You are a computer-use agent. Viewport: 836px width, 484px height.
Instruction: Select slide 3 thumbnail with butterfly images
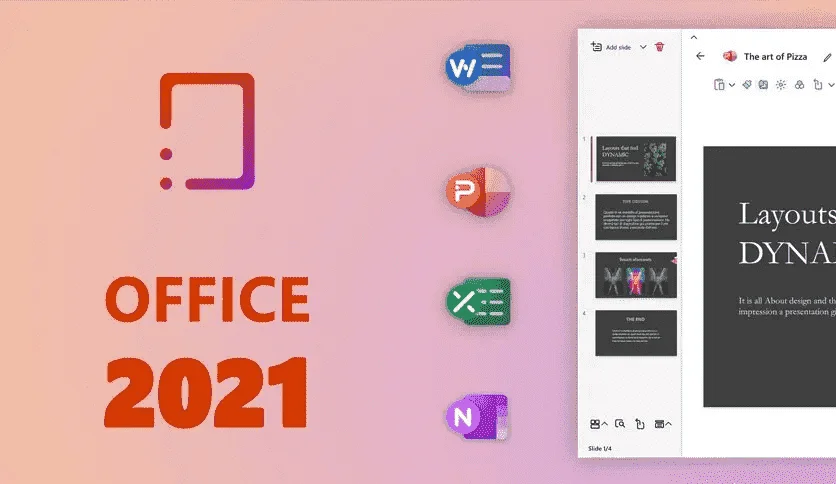tap(636, 275)
